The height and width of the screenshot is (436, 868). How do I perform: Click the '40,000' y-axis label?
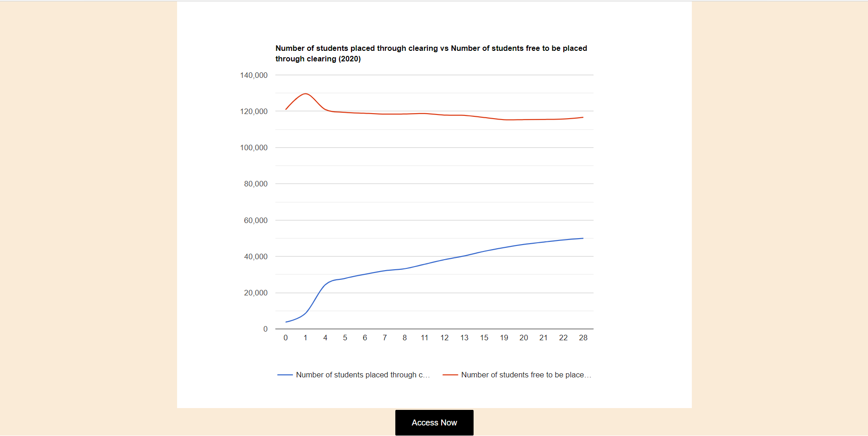(x=256, y=256)
